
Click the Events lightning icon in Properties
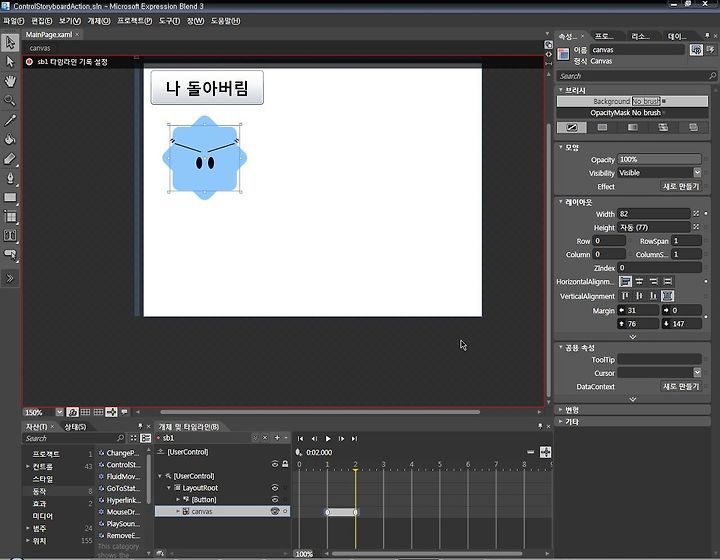[711, 50]
